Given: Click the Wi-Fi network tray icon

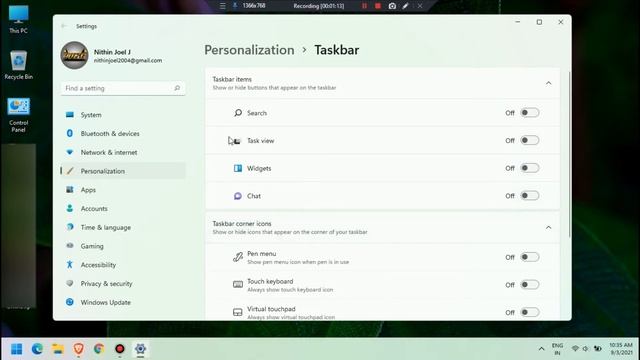Looking at the screenshot, I should pos(575,349).
